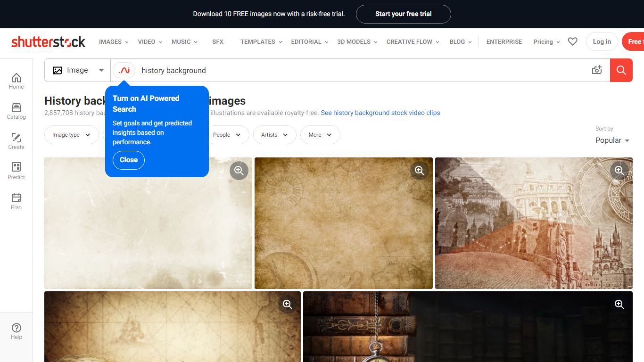The height and width of the screenshot is (362, 644).
Task: Expand the Artists filter
Action: pyautogui.click(x=274, y=135)
